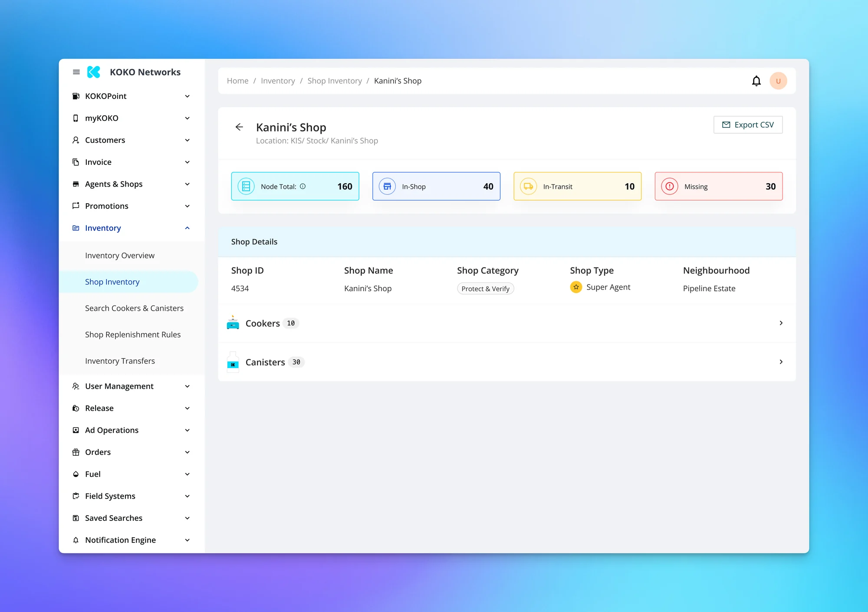Click the Node Total info icon
868x612 pixels.
pos(303,186)
